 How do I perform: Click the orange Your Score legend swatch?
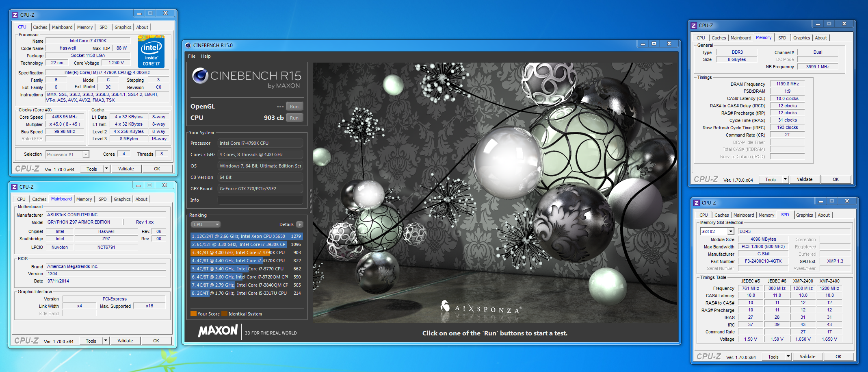click(193, 313)
